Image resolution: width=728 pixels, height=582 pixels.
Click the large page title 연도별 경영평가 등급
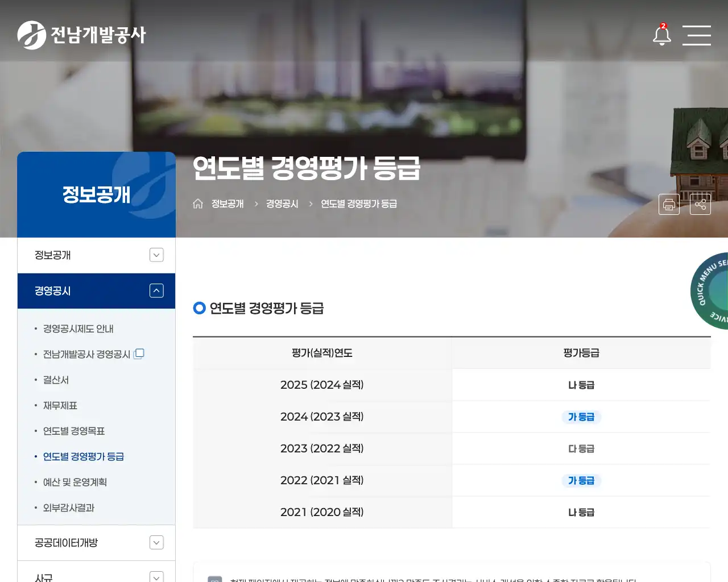pyautogui.click(x=307, y=168)
